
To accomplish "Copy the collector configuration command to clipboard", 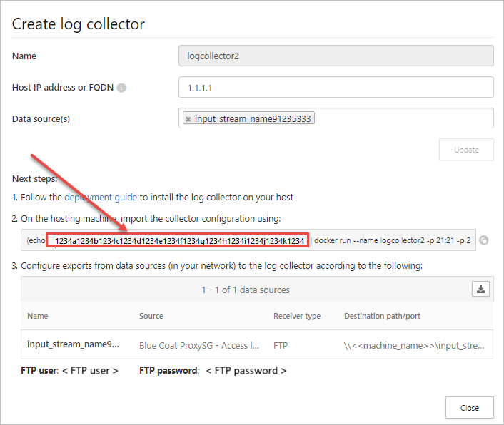I will point(484,240).
